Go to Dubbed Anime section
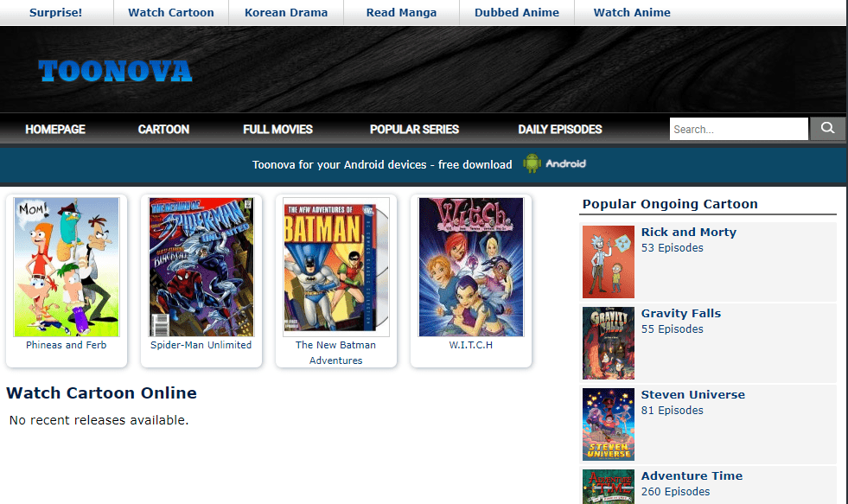Screen dimensions: 848x504 tap(516, 12)
